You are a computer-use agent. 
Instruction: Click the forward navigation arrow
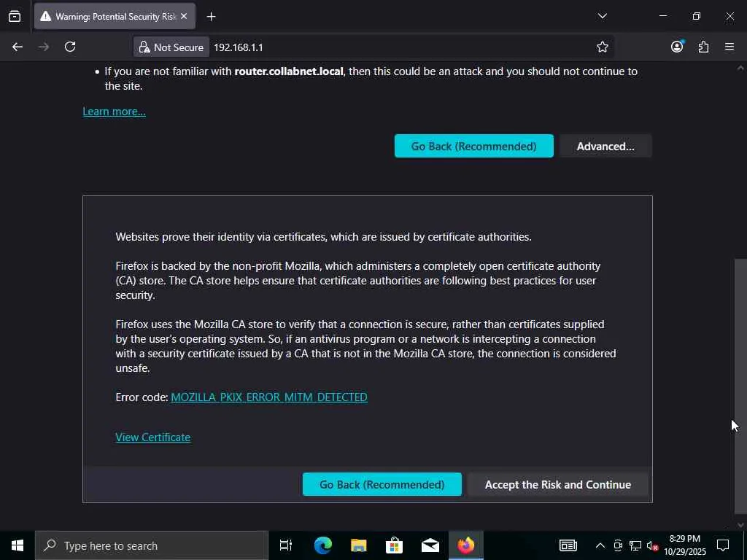click(44, 47)
